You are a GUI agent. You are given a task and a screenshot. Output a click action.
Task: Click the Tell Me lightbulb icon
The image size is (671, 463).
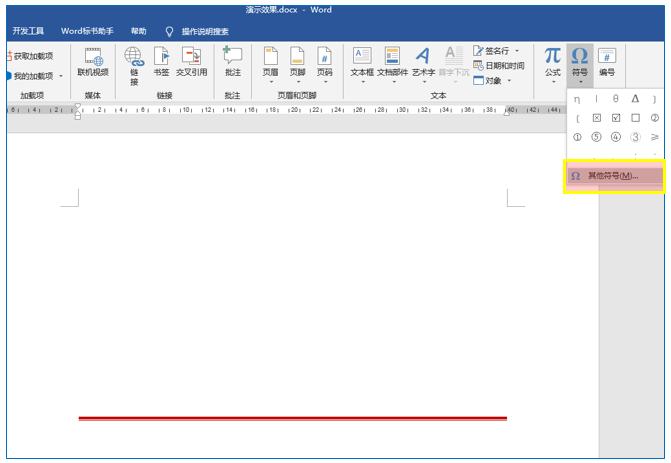pyautogui.click(x=169, y=31)
